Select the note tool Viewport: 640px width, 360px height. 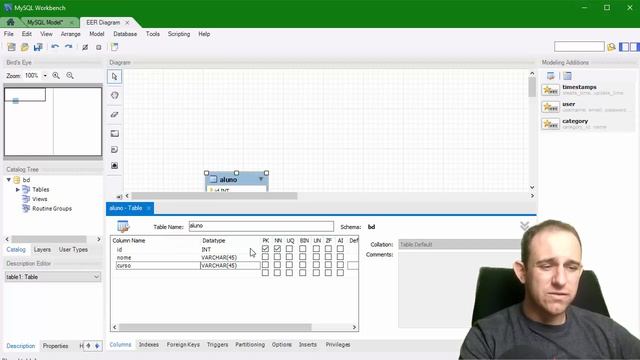(x=115, y=150)
